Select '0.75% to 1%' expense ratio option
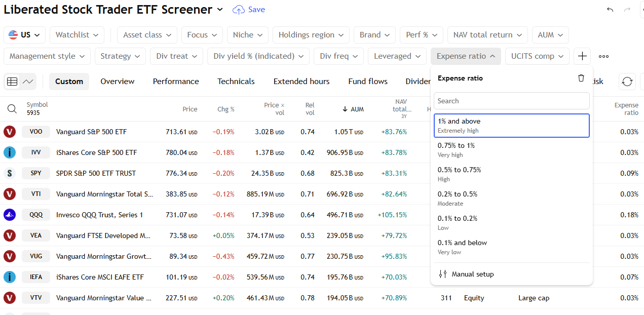The height and width of the screenshot is (315, 644). coord(512,150)
